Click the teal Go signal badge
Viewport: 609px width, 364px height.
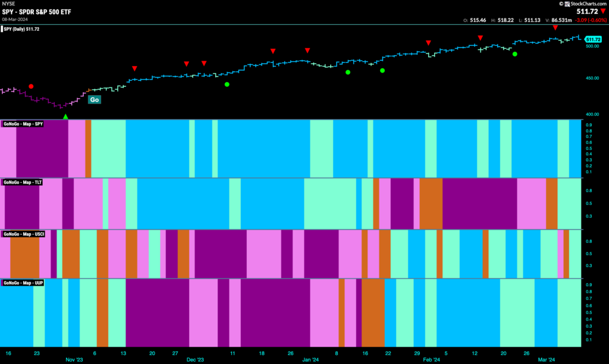95,100
